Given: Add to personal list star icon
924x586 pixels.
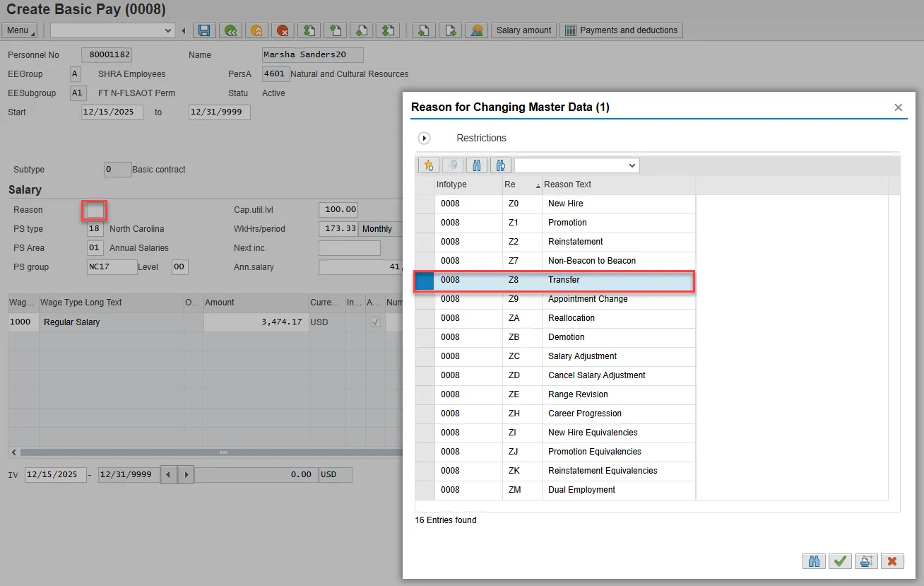Looking at the screenshot, I should pos(428,165).
